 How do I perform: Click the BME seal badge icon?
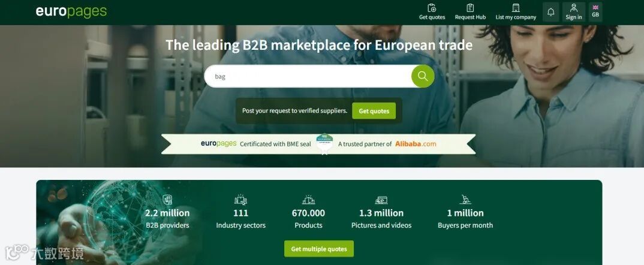tap(324, 143)
